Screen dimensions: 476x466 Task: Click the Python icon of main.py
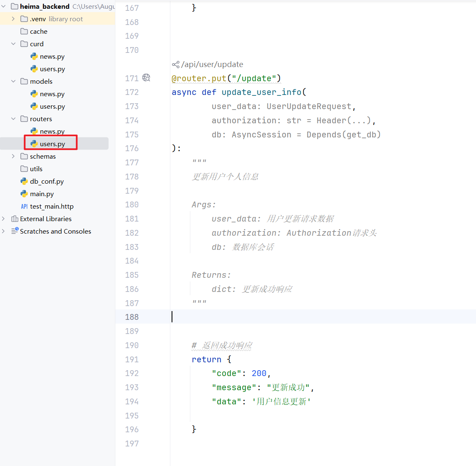click(24, 194)
